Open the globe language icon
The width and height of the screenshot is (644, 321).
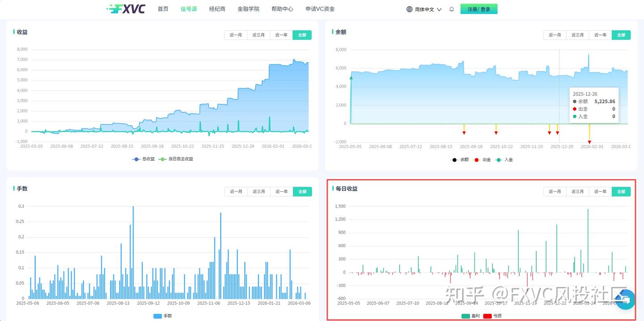click(409, 9)
